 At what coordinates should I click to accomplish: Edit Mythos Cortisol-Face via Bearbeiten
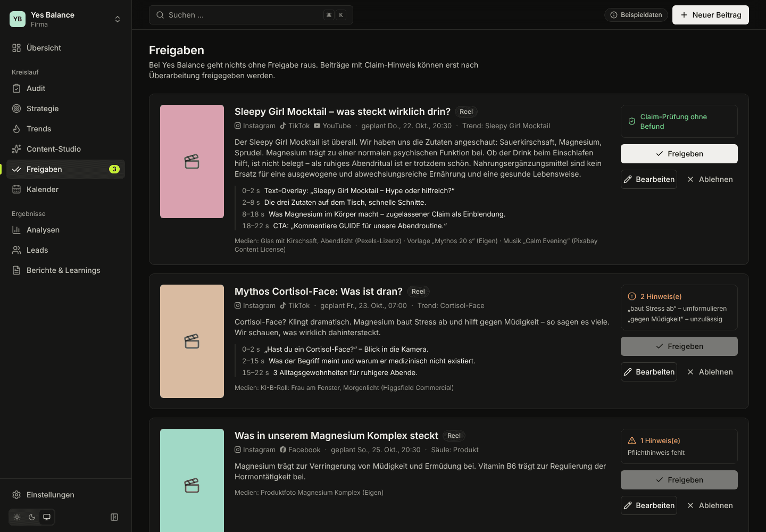649,372
